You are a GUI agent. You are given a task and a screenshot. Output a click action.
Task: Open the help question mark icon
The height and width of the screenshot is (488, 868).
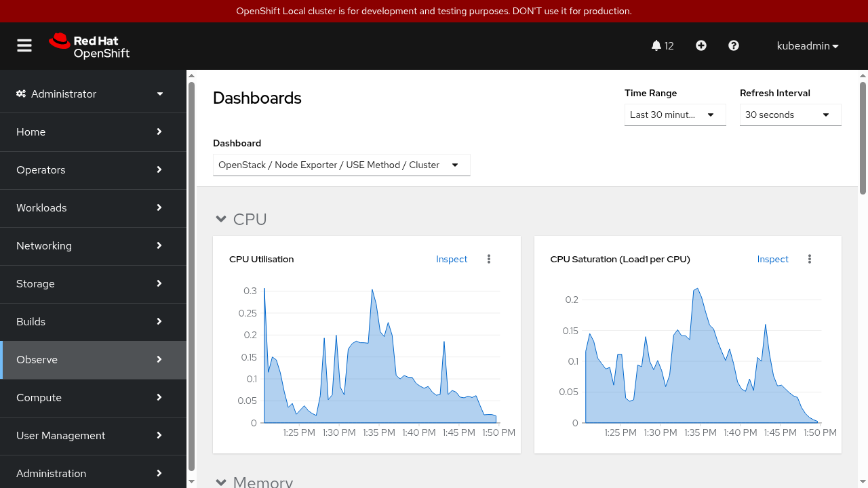point(734,45)
